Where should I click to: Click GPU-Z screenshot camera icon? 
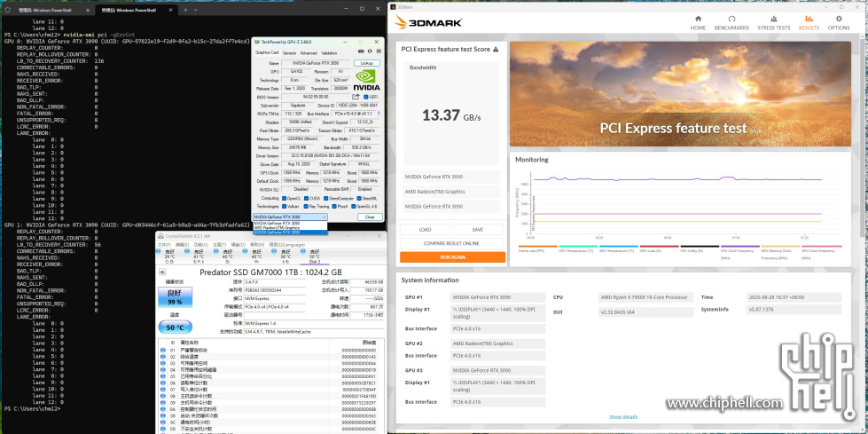pyautogui.click(x=361, y=51)
